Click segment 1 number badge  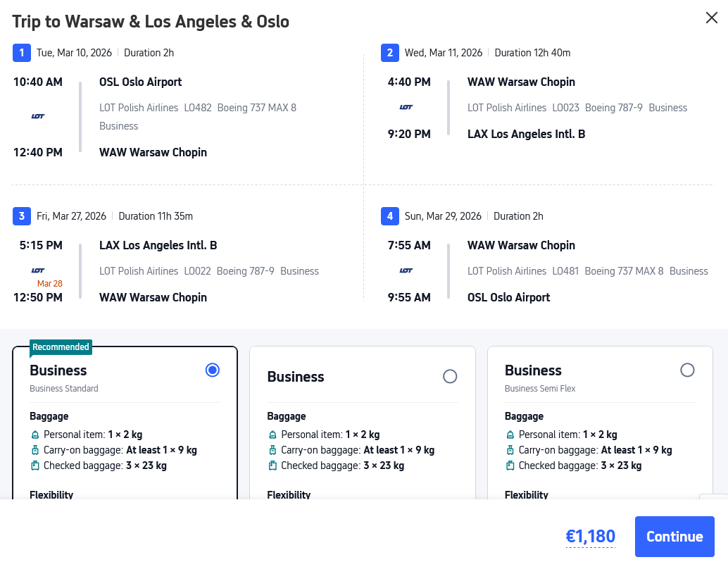coord(22,53)
